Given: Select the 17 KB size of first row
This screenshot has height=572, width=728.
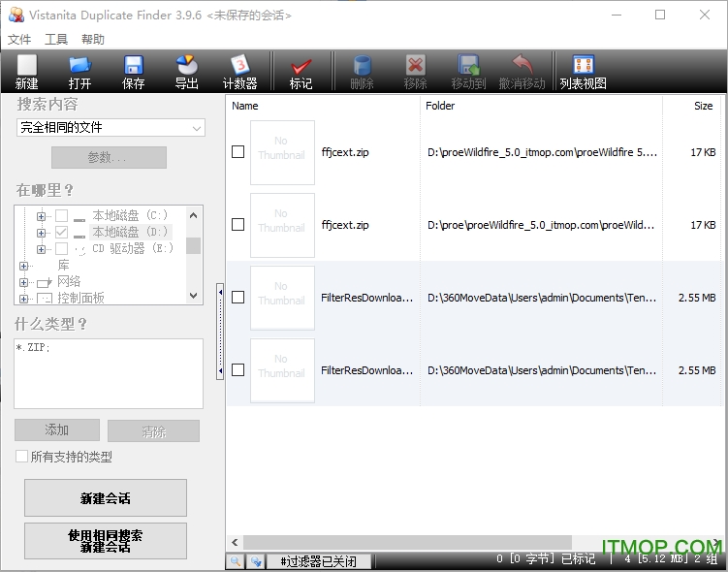Looking at the screenshot, I should pyautogui.click(x=703, y=152).
